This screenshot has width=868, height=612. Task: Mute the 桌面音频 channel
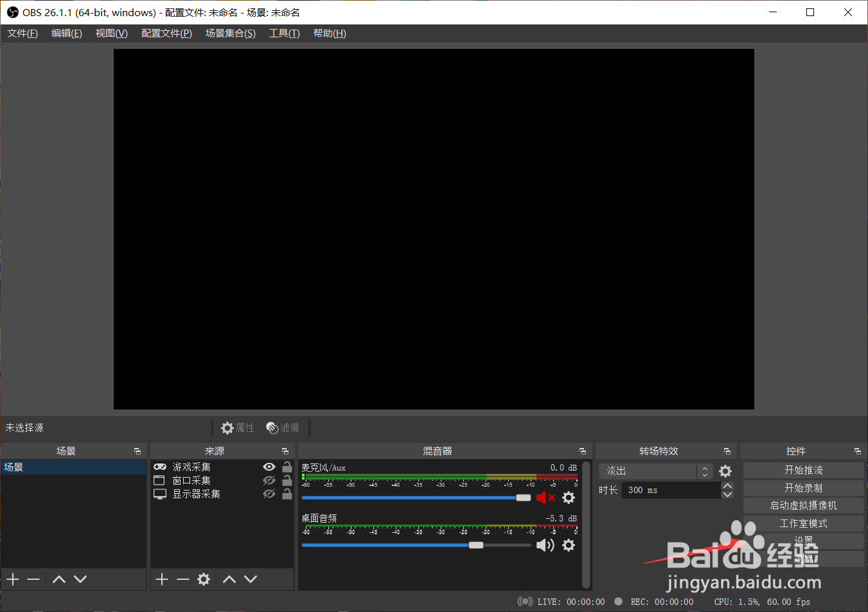545,545
